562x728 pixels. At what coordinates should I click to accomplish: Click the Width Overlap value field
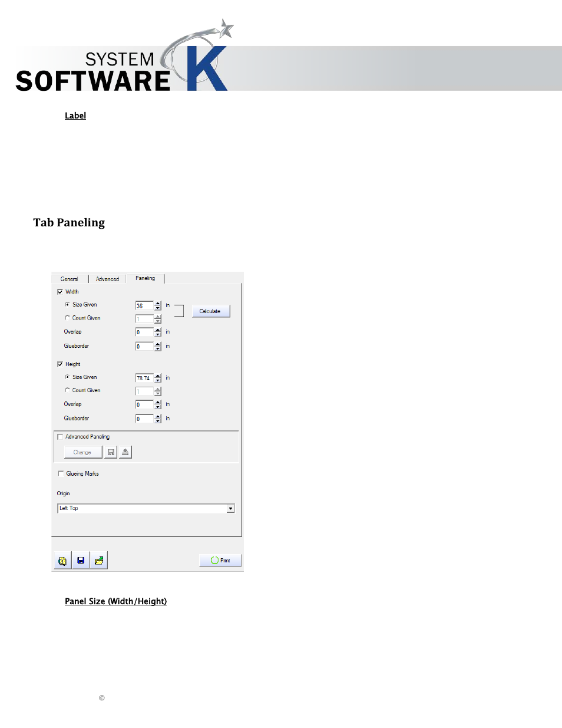click(x=144, y=332)
